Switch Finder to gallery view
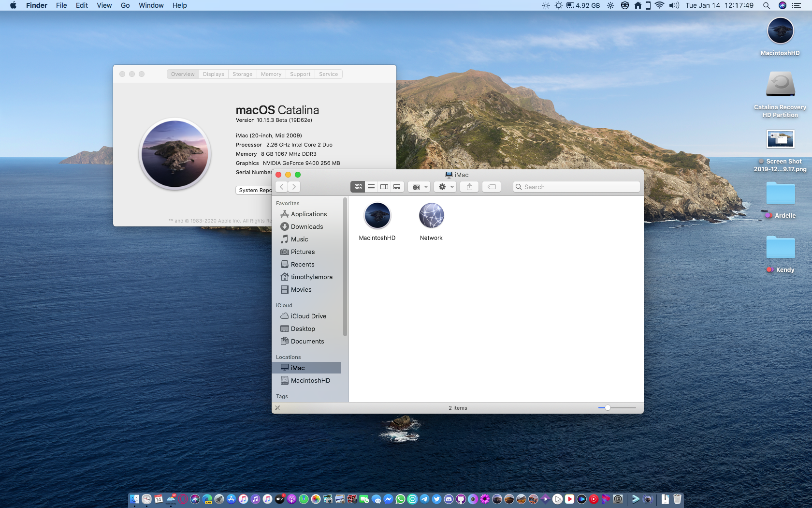Screen dimensions: 812x508 click(397, 187)
